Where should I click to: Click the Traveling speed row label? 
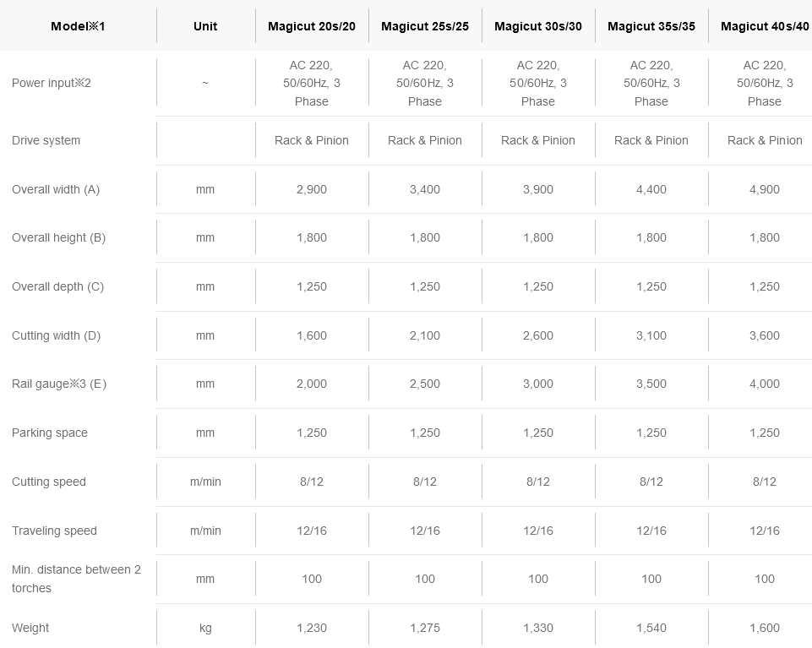pyautogui.click(x=54, y=531)
